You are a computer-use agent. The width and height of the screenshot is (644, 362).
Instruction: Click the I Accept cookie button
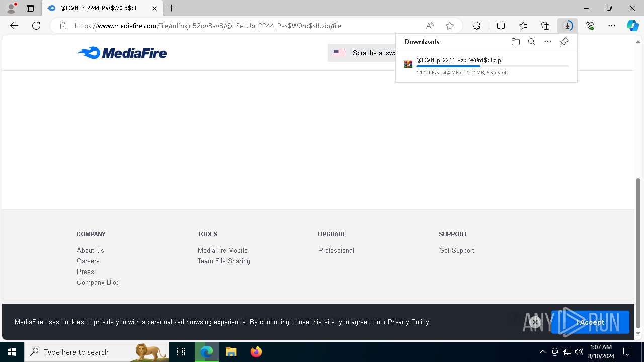click(x=590, y=322)
